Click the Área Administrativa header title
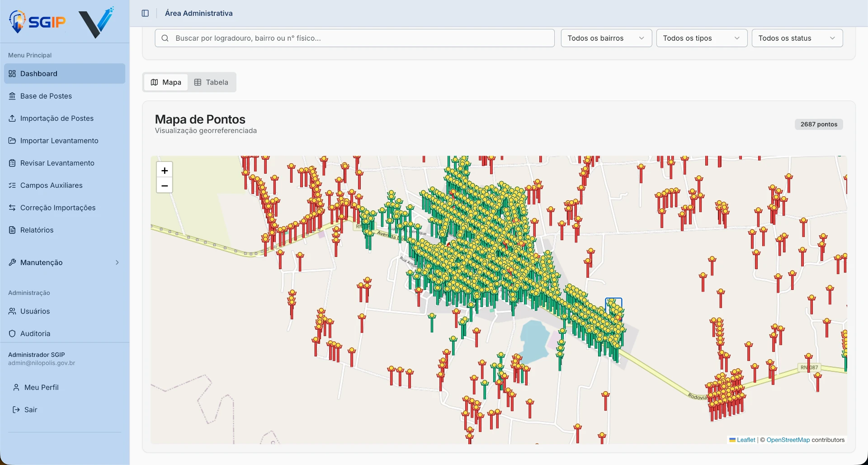The image size is (868, 465). 198,13
